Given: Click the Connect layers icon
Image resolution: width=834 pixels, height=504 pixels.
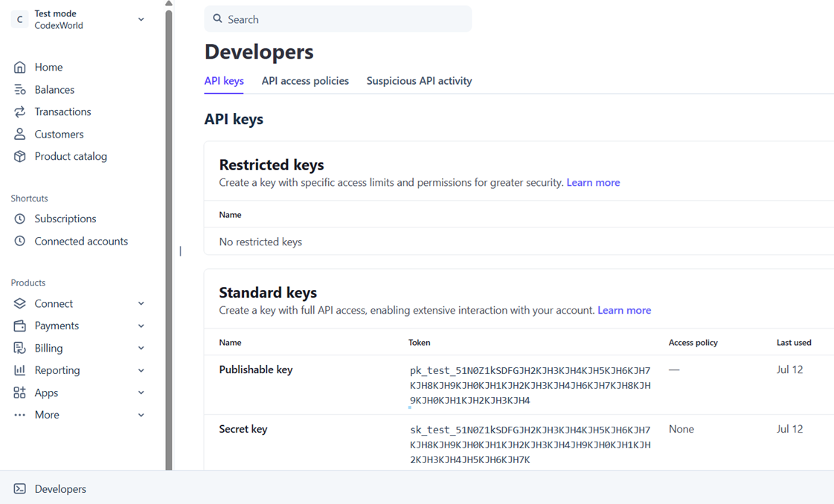Looking at the screenshot, I should tap(19, 303).
